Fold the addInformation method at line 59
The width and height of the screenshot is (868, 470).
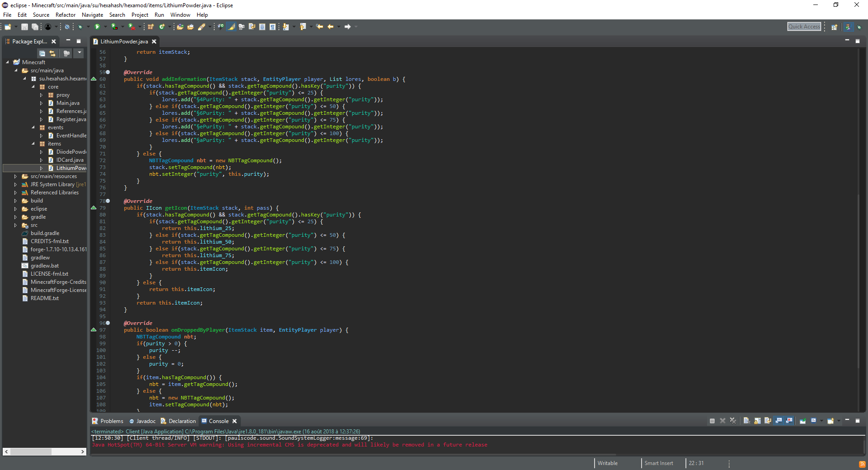point(108,72)
